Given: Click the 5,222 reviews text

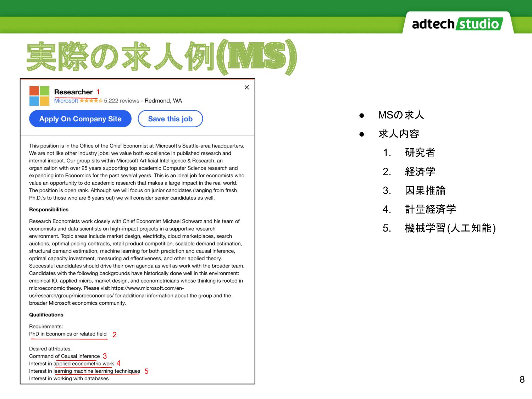Looking at the screenshot, I should click(x=122, y=101).
